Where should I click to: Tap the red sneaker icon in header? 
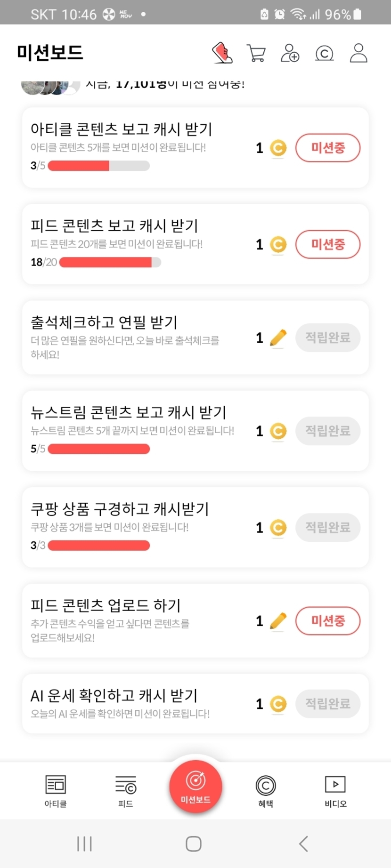(x=222, y=53)
